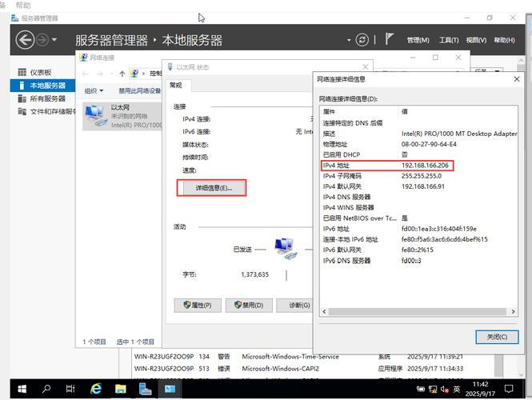Select the Microsoft-Windows-CAPI2 event row

click(313, 369)
